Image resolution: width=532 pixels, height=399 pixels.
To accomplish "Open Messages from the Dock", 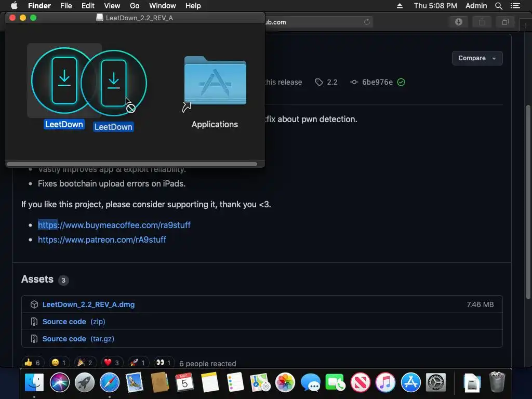I will [x=311, y=383].
